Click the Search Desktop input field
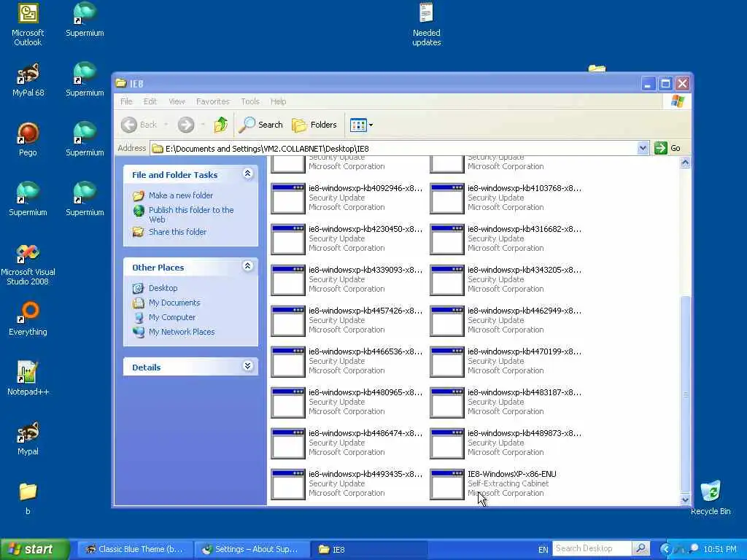This screenshot has height=560, width=747. pyautogui.click(x=592, y=548)
